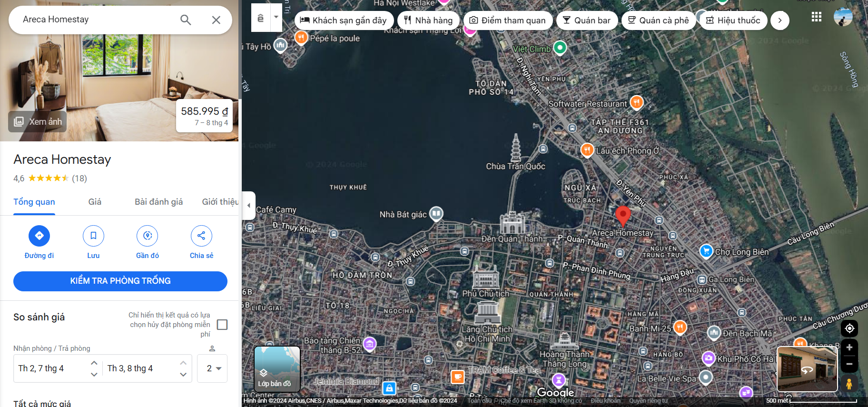Click the transit mode icon button
The height and width of the screenshot is (407, 868).
(260, 18)
